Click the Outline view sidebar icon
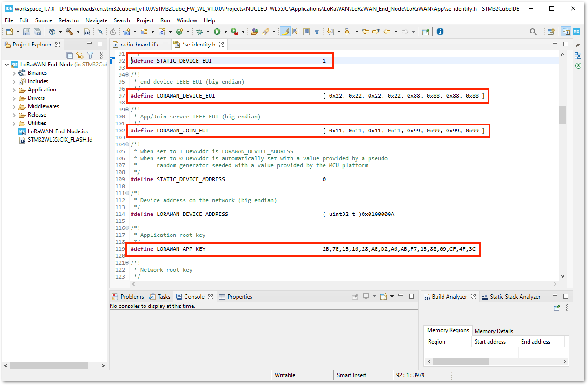The width and height of the screenshot is (588, 385). [x=578, y=56]
